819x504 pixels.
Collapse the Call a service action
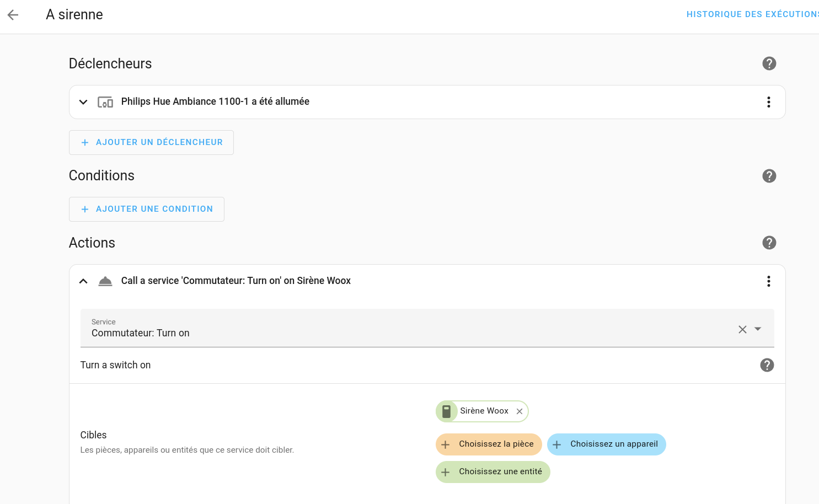83,281
